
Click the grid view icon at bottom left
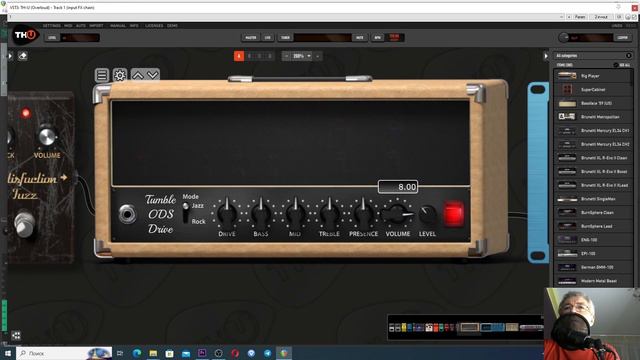tap(16, 336)
